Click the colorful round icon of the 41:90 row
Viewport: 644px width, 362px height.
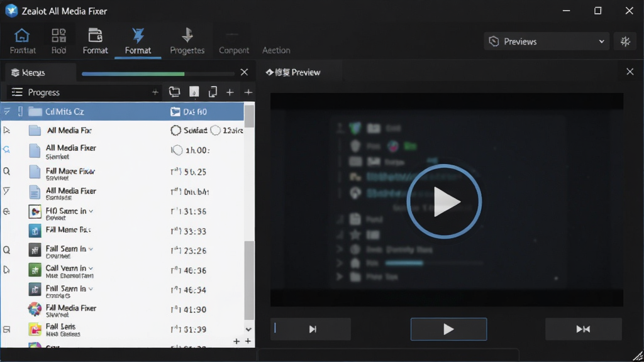[x=35, y=309]
